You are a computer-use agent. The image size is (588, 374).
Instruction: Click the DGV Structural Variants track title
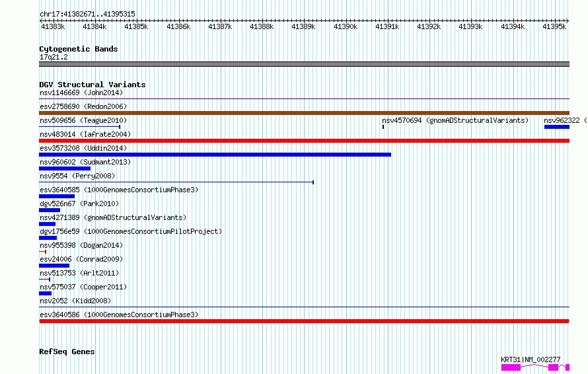tap(92, 85)
